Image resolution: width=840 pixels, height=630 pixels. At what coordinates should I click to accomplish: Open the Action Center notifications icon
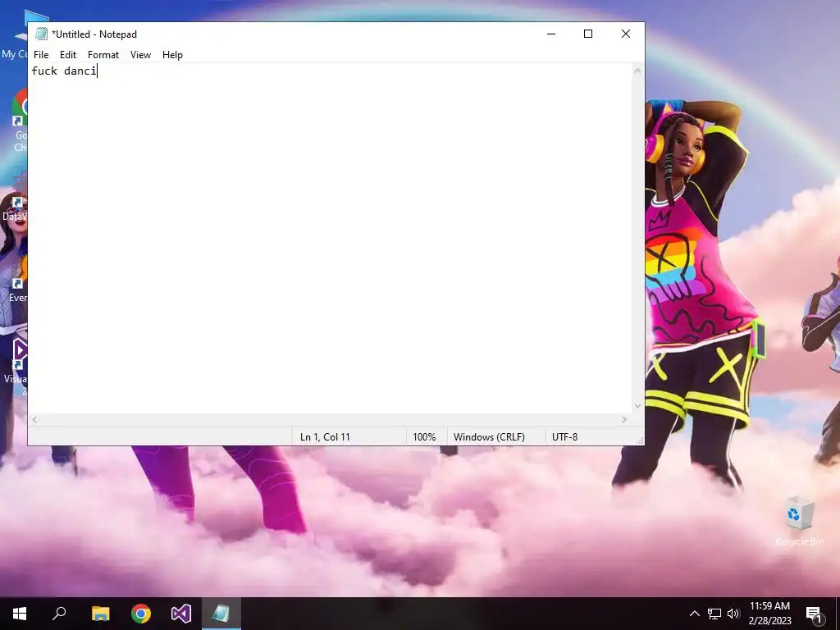tap(815, 614)
